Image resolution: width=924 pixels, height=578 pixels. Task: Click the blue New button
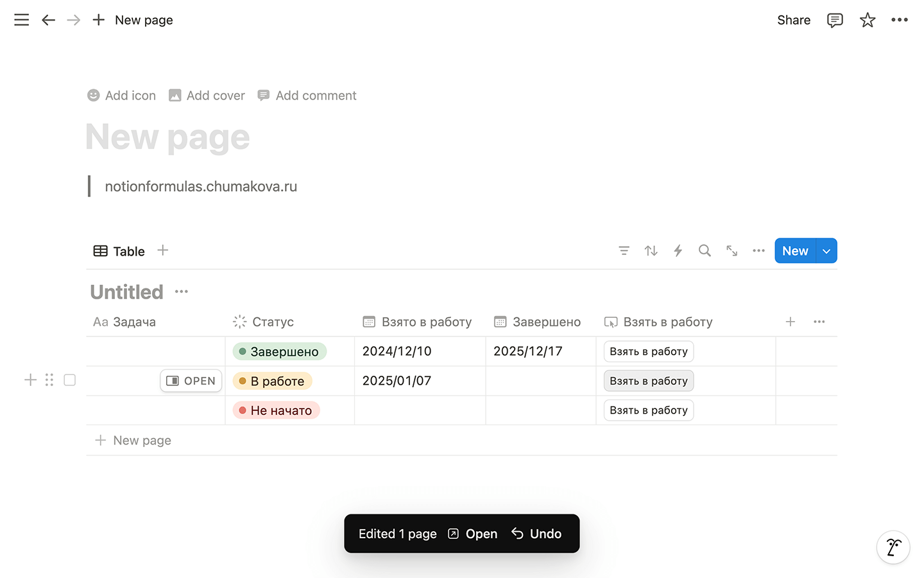click(795, 251)
